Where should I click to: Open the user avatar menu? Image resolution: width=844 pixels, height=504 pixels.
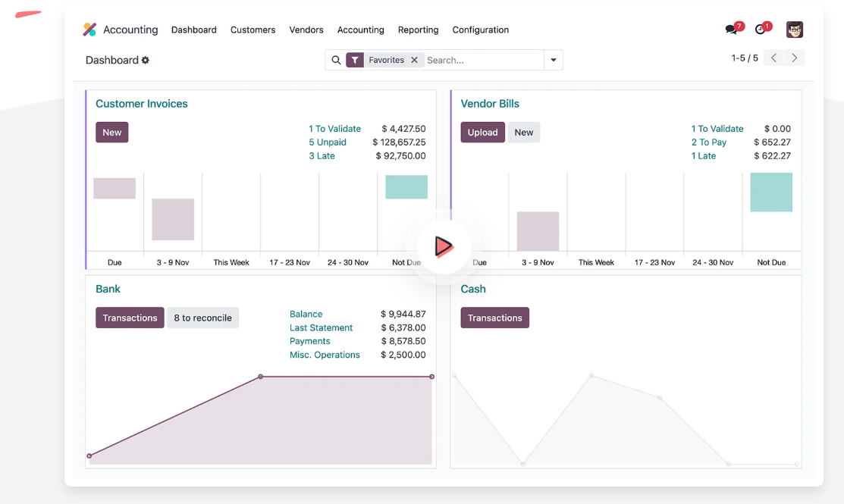[795, 30]
